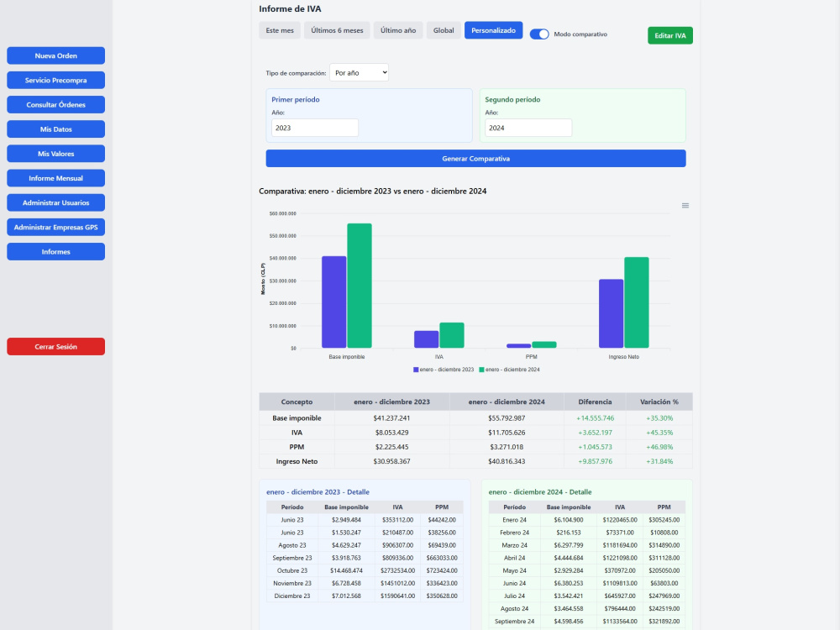
Task: Open Nueva Orden from the sidebar
Action: (55, 55)
